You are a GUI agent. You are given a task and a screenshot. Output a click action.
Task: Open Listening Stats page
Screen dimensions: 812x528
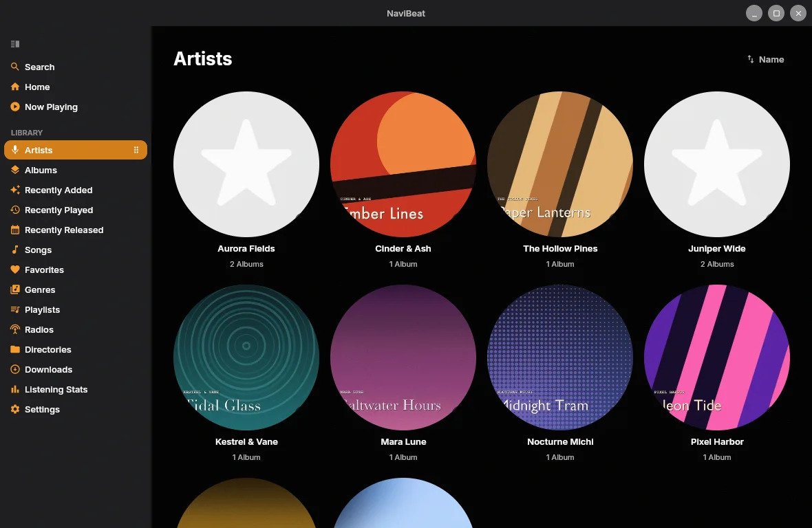[76, 389]
